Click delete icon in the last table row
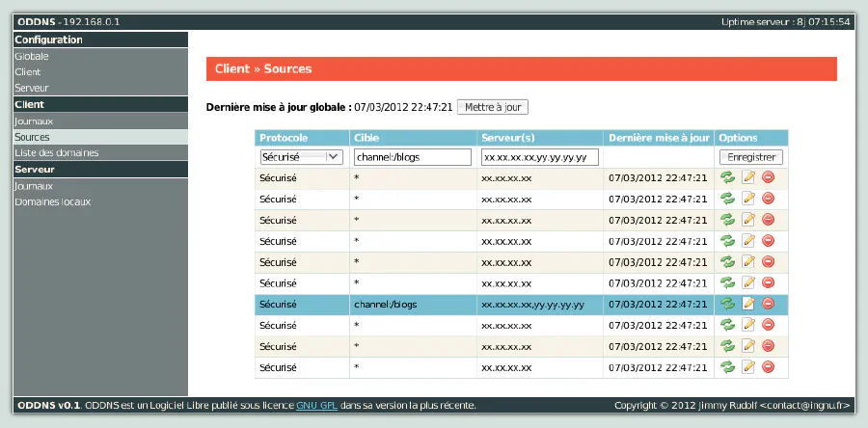Screen dimensions: 868x428 (x=769, y=367)
